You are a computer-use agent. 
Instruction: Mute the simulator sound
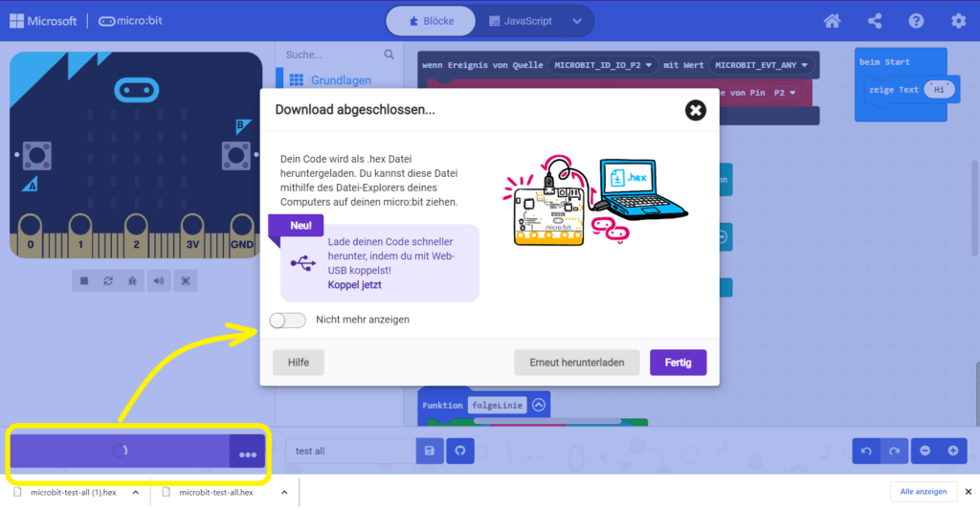[159, 281]
